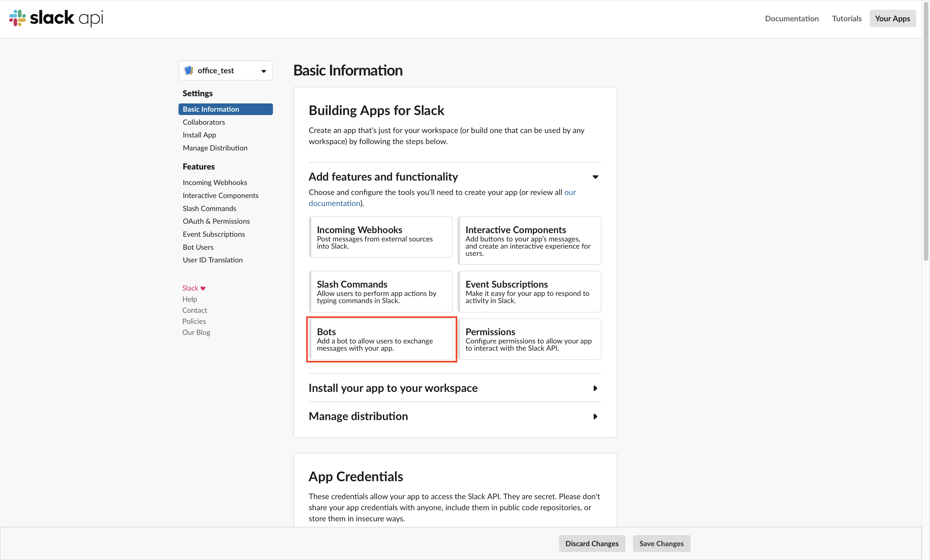The height and width of the screenshot is (560, 930).
Task: Select the Permissions feature card
Action: [x=529, y=339]
